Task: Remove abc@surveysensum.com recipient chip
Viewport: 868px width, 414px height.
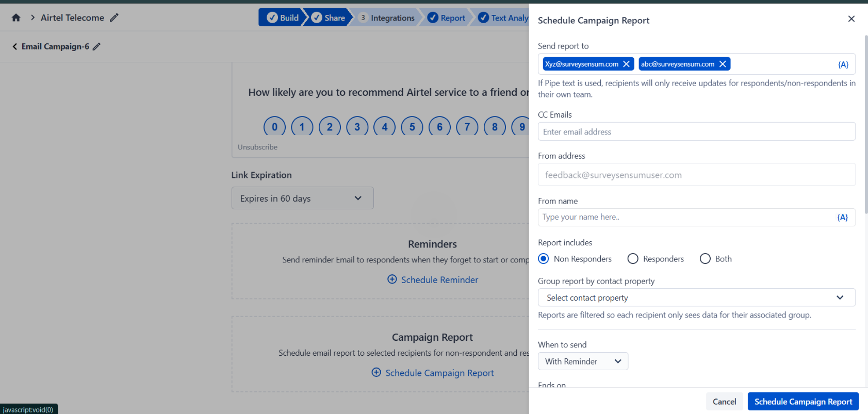Action: (723, 64)
